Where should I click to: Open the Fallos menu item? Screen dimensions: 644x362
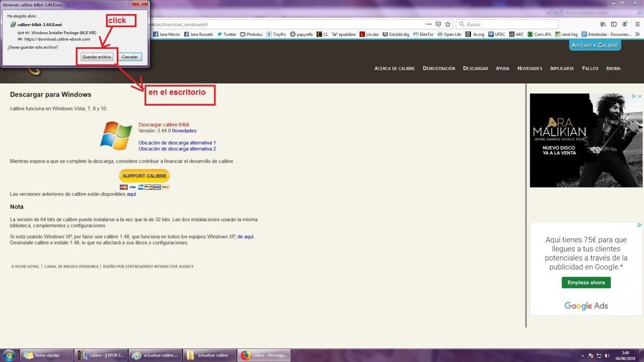590,68
